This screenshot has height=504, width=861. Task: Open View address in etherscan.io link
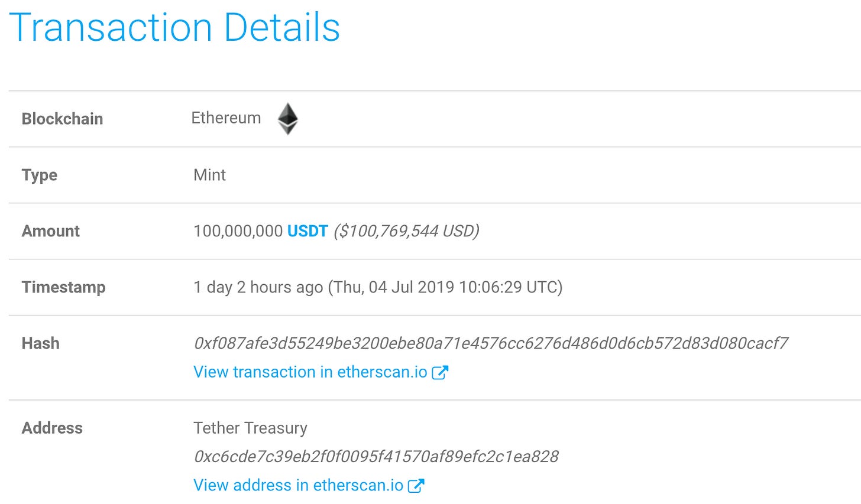(x=299, y=486)
